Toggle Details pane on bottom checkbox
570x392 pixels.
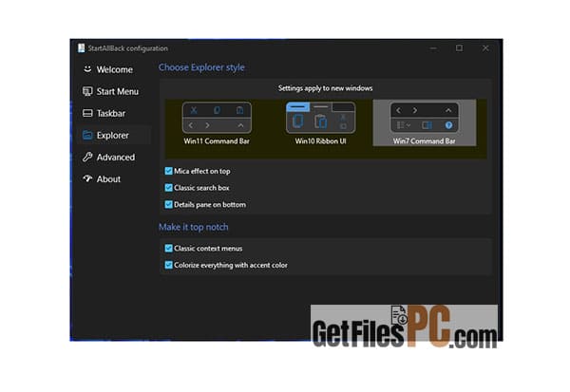[x=169, y=204]
